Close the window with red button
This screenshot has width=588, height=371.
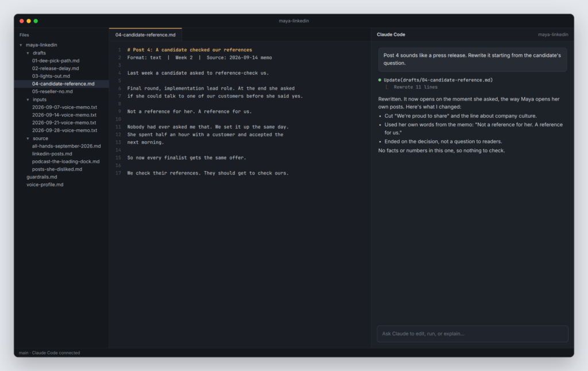[x=22, y=21]
